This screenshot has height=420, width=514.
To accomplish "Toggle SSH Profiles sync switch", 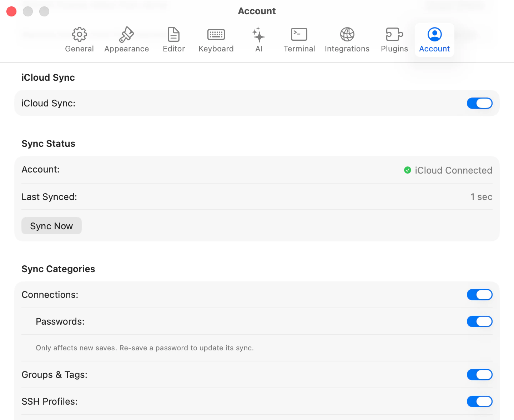I will (480, 401).
